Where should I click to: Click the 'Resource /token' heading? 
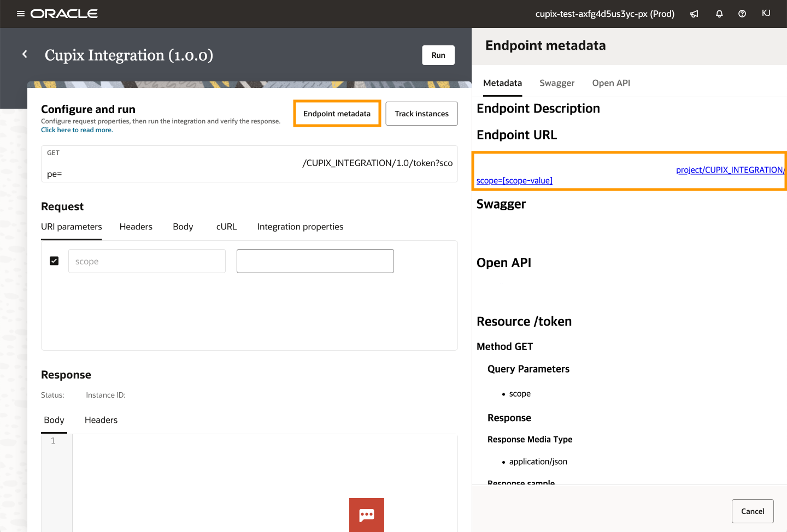524,321
